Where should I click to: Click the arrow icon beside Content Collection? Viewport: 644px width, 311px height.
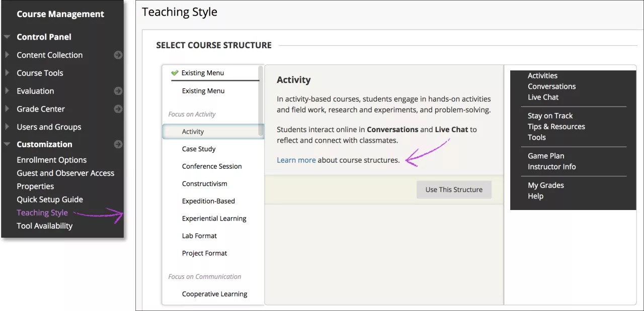pos(118,55)
